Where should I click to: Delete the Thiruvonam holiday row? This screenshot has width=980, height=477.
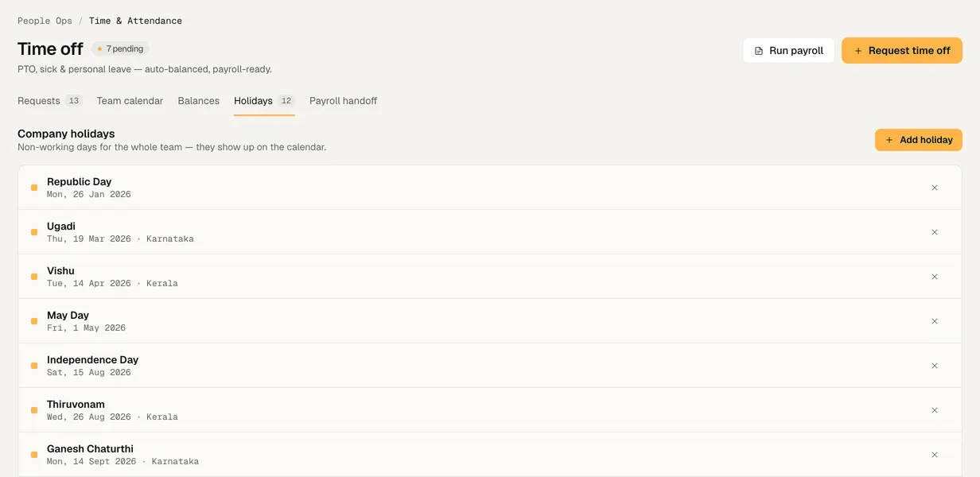[935, 410]
